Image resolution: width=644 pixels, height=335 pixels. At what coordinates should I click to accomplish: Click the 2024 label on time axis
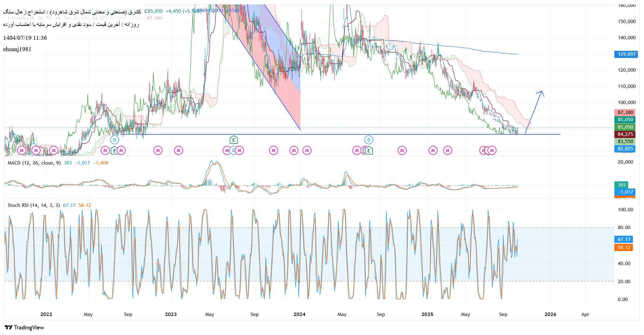click(299, 314)
